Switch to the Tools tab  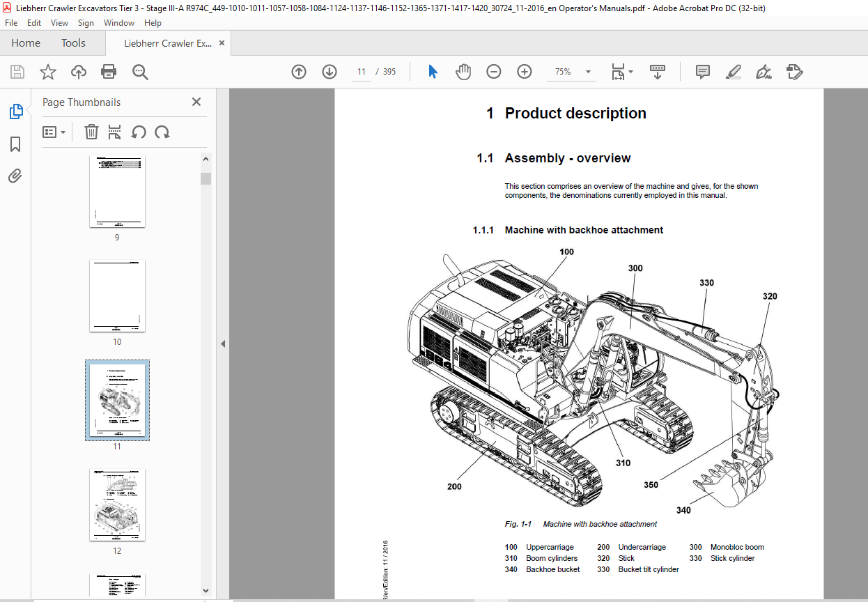click(73, 43)
